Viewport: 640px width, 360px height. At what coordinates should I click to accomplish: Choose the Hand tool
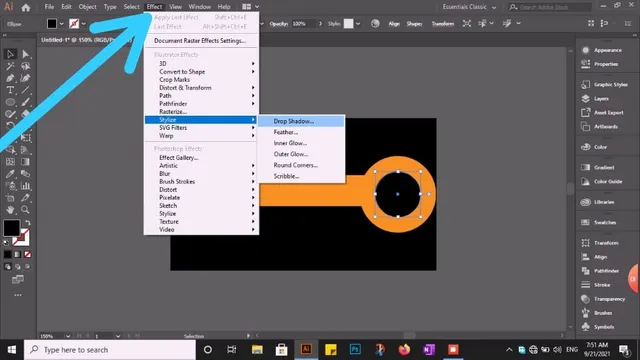pos(10,210)
